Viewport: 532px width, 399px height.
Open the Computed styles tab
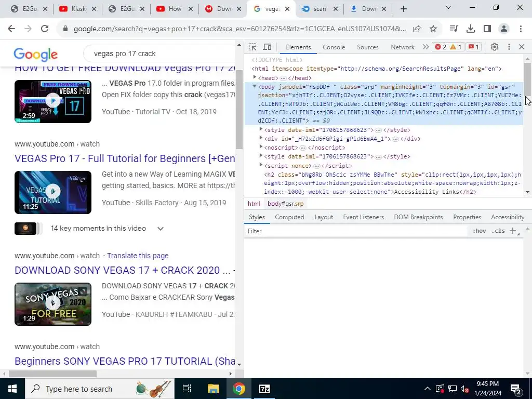[289, 217]
